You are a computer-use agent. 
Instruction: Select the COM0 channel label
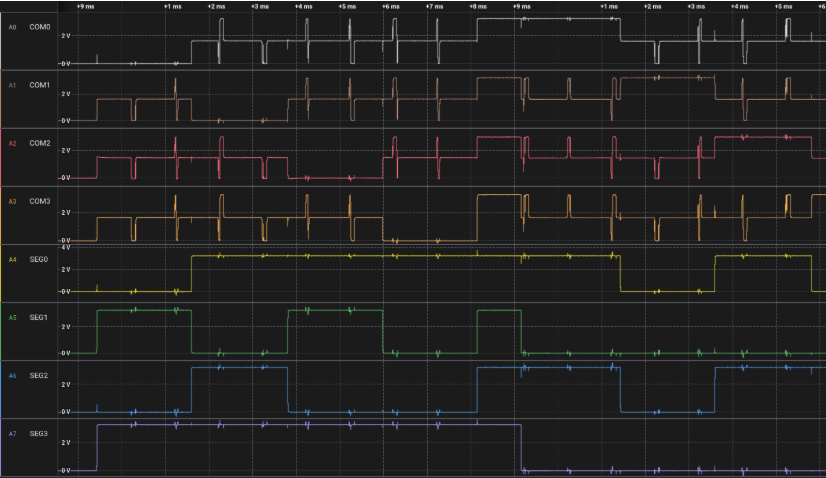(x=40, y=27)
